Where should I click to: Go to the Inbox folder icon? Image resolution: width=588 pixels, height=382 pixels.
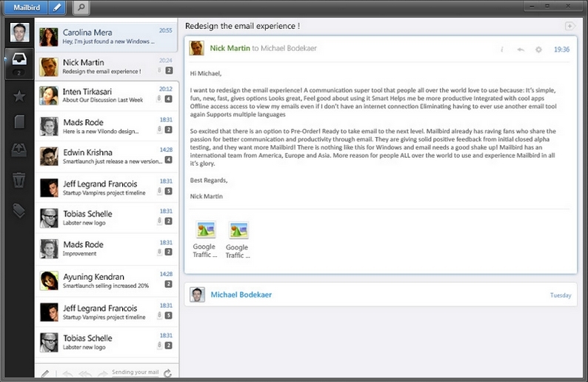tap(19, 60)
